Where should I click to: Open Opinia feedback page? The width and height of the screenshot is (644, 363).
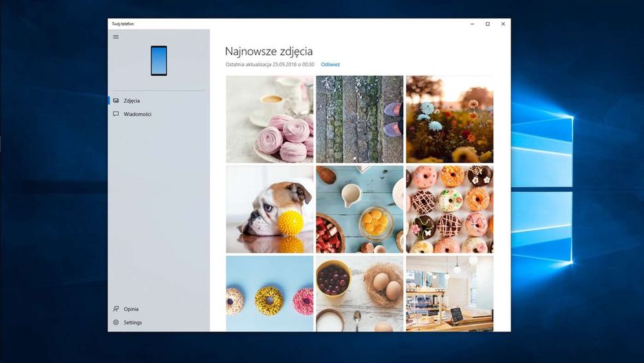[159, 309]
